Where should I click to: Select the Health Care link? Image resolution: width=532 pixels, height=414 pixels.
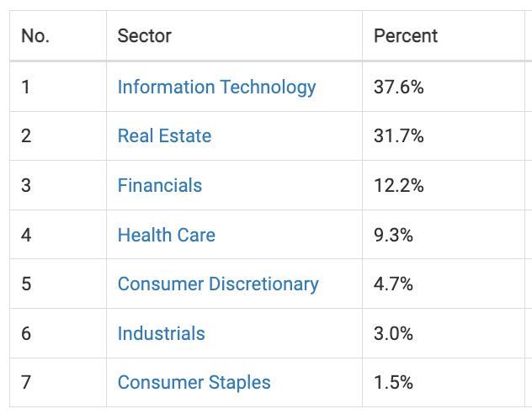coord(167,235)
